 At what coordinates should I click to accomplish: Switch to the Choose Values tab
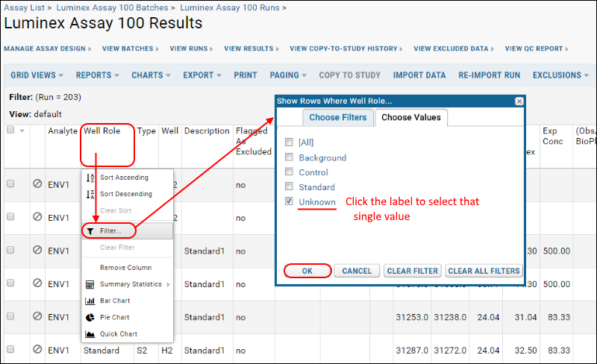tap(411, 117)
